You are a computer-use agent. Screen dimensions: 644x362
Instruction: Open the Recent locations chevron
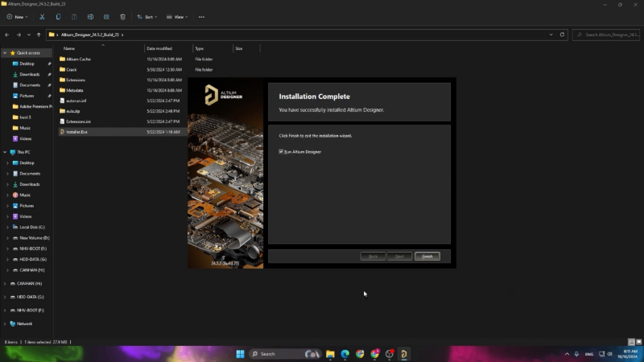29,35
